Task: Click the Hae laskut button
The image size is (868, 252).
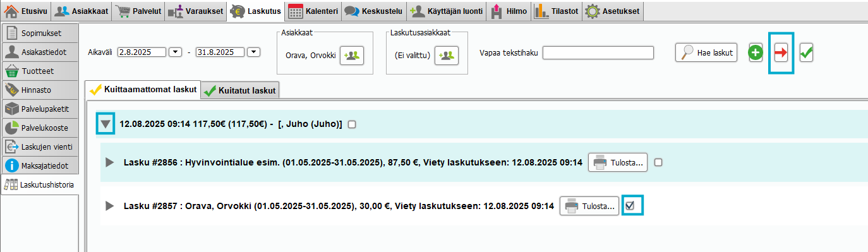Action: pos(706,53)
